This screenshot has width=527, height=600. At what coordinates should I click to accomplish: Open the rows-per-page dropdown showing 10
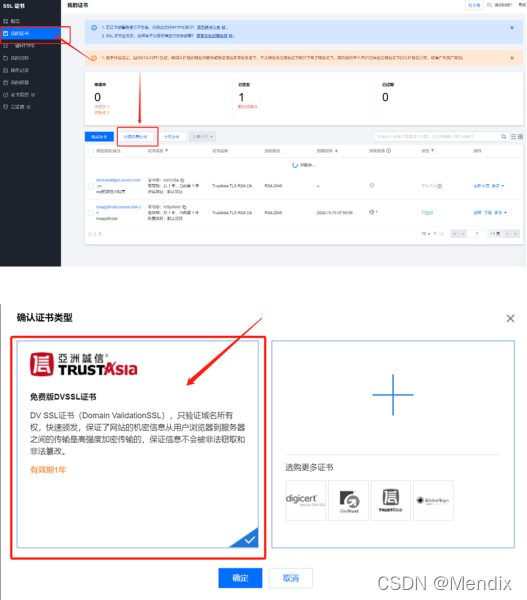tap(426, 233)
